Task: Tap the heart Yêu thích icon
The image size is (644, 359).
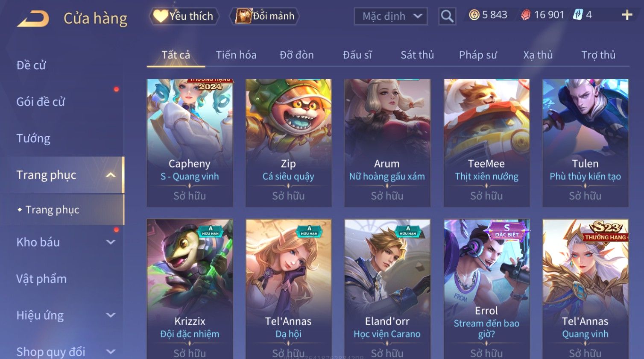Action: click(161, 16)
